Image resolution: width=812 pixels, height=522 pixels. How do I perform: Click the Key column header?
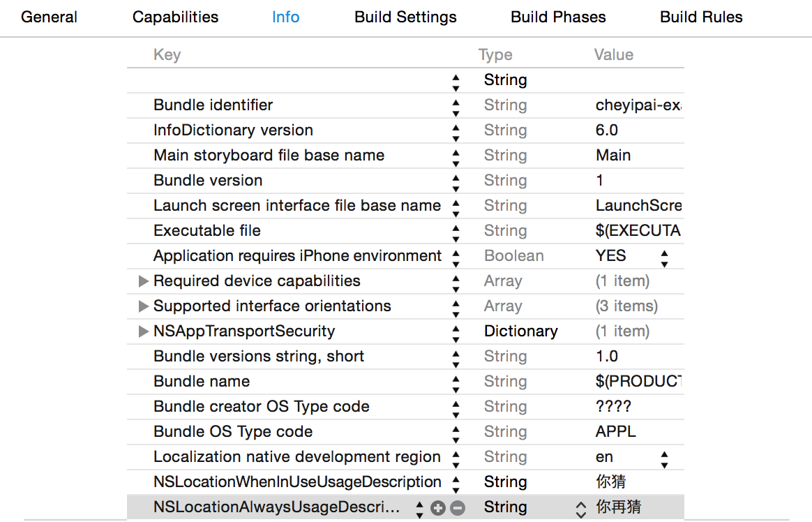click(167, 55)
